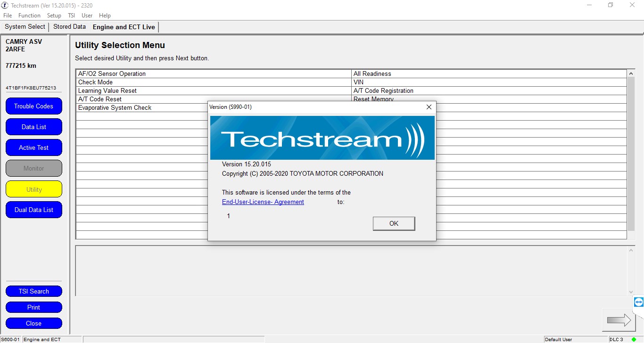Click the Print button
The width and height of the screenshot is (644, 343).
click(34, 307)
